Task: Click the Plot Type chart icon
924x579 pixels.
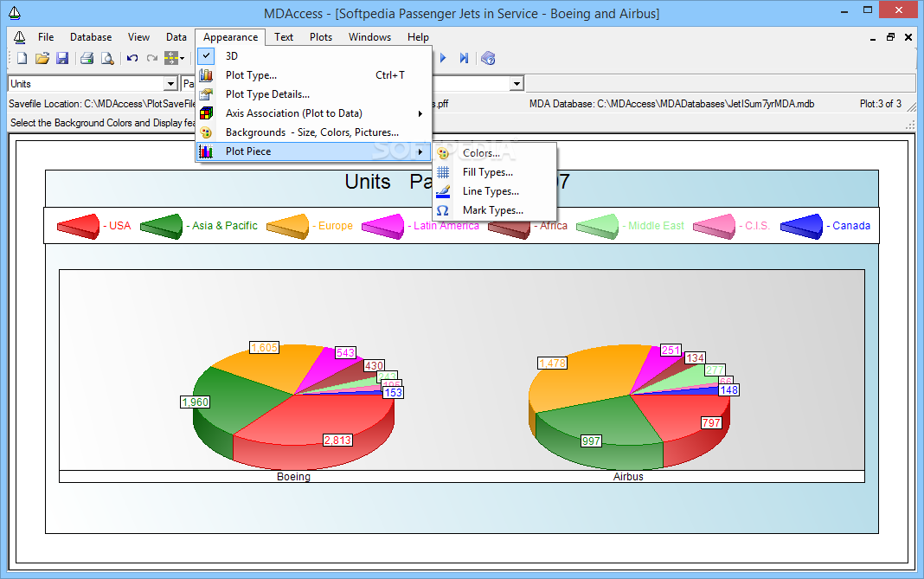Action: coord(206,75)
